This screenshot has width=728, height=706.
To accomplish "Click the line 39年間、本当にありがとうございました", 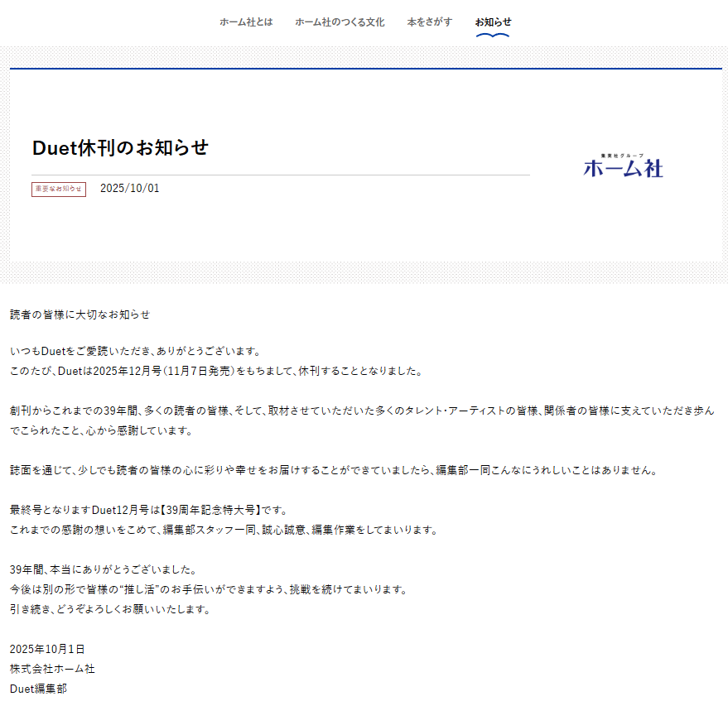I will (x=103, y=569).
